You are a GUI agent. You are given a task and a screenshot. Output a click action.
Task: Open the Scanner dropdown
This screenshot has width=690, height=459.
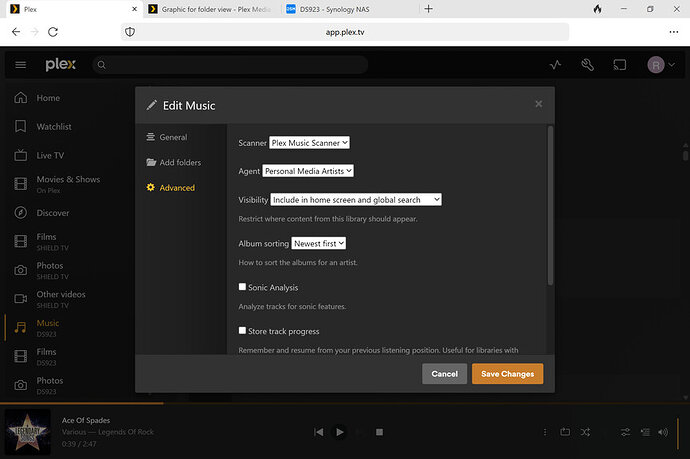(309, 143)
